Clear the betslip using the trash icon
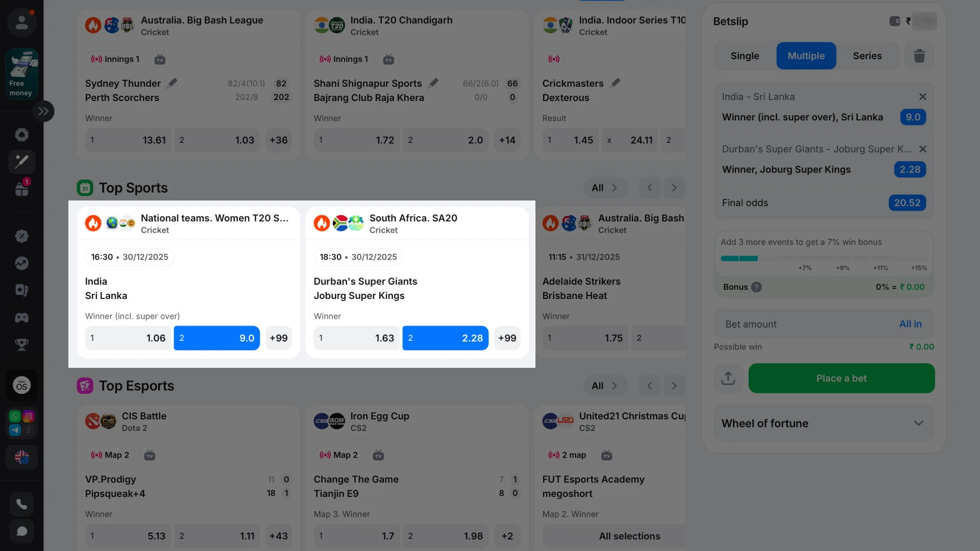The height and width of the screenshot is (551, 980). click(x=919, y=56)
